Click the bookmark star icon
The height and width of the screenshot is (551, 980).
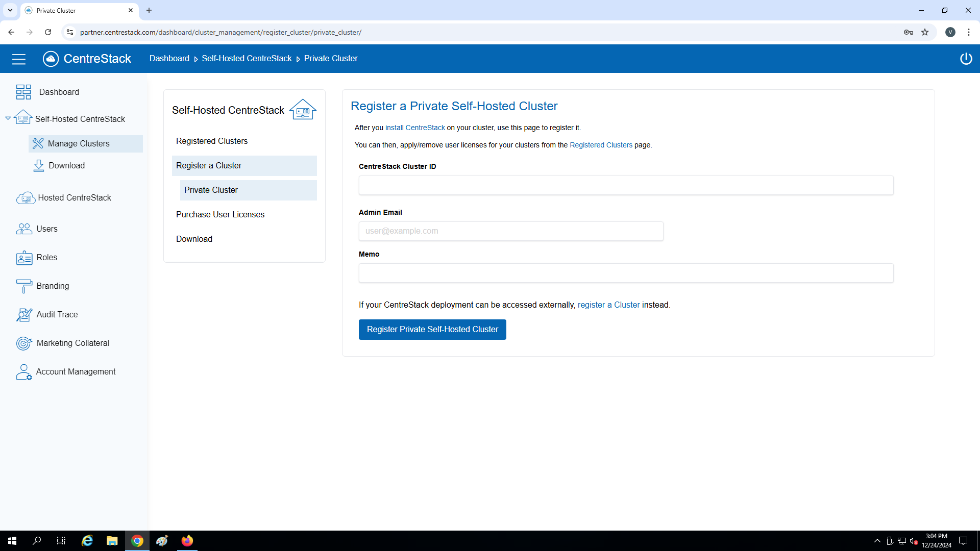[x=925, y=32]
